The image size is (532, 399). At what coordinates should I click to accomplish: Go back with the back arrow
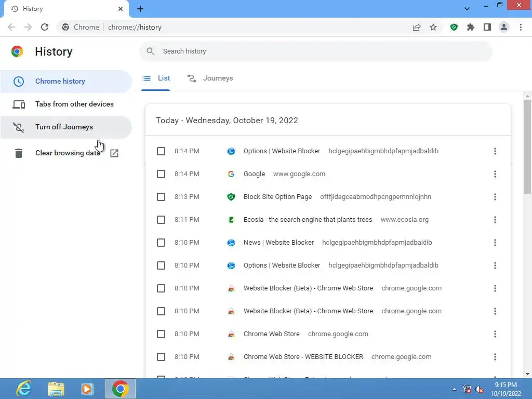click(11, 27)
